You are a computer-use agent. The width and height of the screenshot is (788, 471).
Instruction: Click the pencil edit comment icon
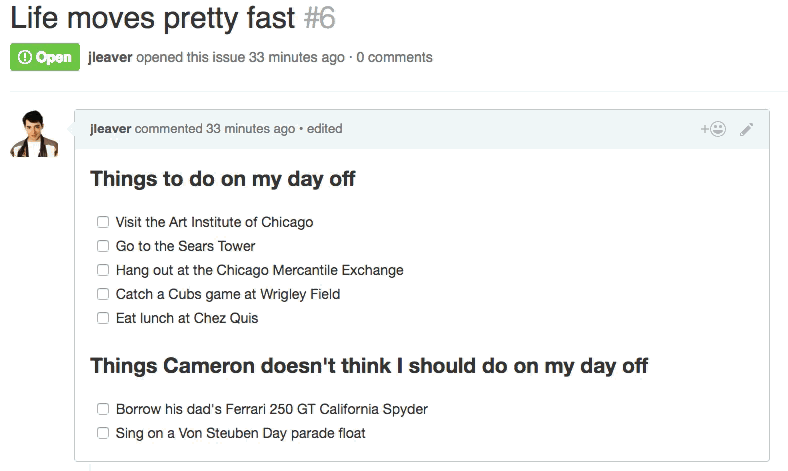tap(746, 129)
